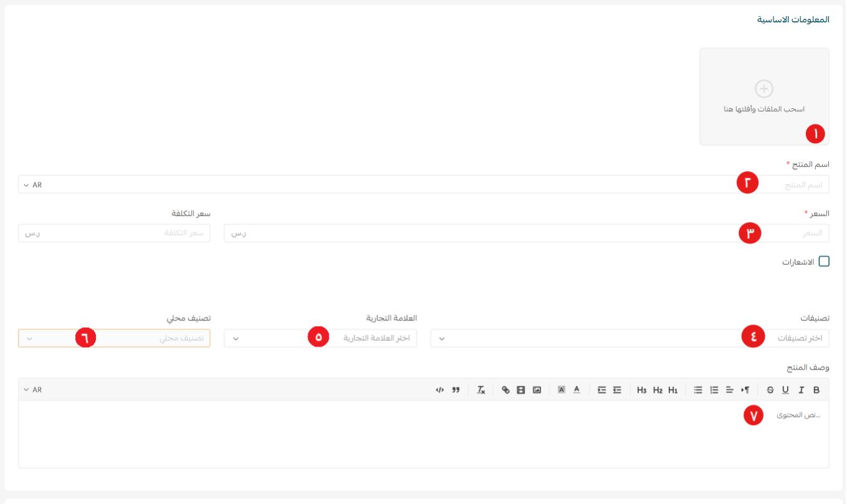
Task: Insert a link in product description
Action: coord(506,390)
